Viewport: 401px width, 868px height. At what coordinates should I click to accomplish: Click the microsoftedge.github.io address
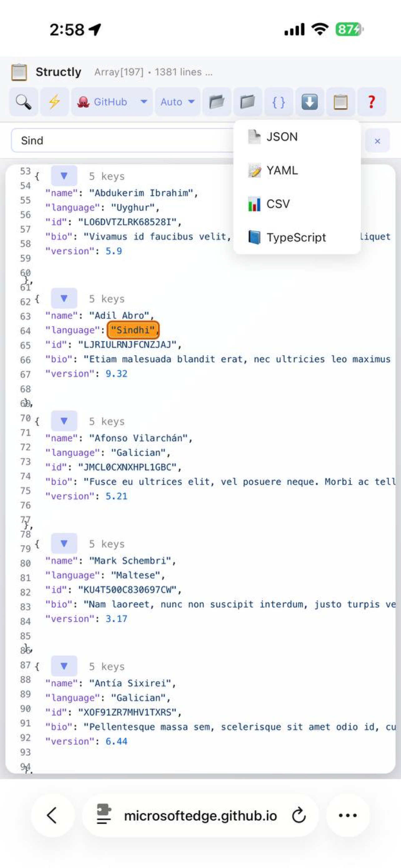click(x=200, y=816)
